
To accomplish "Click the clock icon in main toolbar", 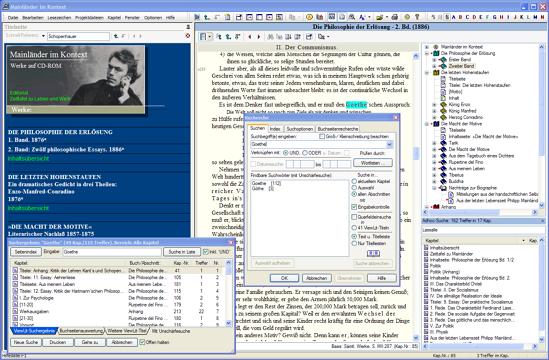I will (309, 17).
